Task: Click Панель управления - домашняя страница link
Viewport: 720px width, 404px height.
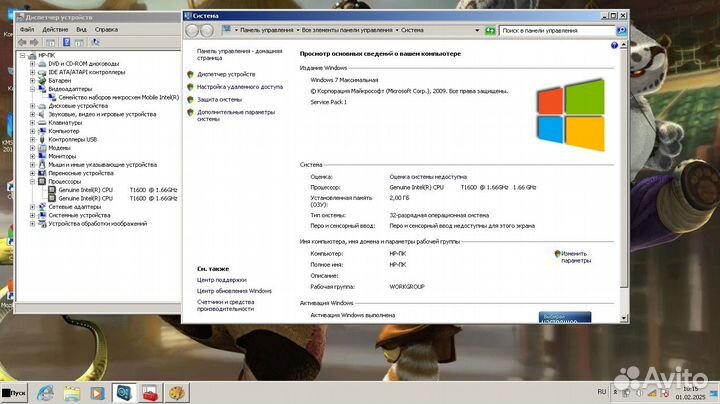Action: point(240,55)
